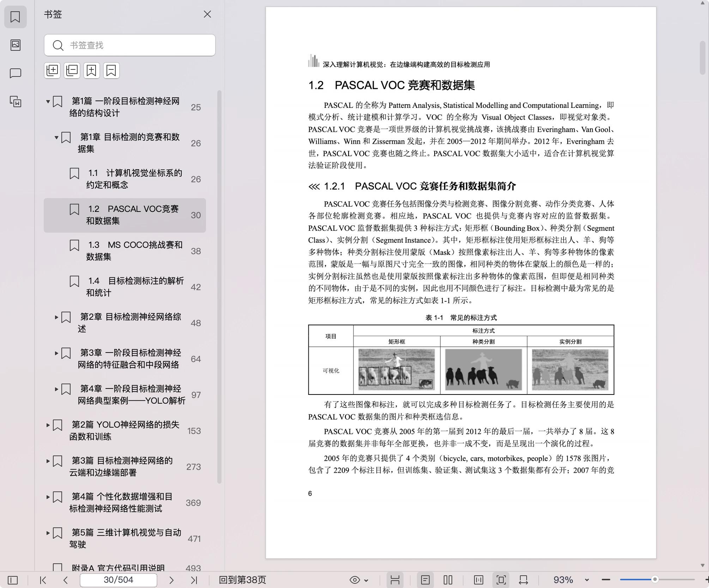This screenshot has width=709, height=588.
Task: Toggle fit width view
Action: [523, 580]
